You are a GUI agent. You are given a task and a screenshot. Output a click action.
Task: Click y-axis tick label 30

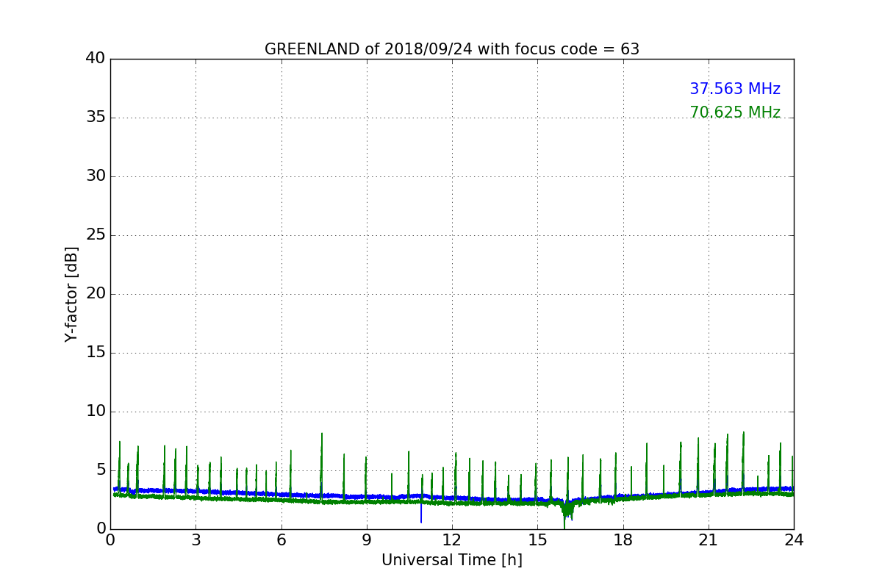pos(96,176)
